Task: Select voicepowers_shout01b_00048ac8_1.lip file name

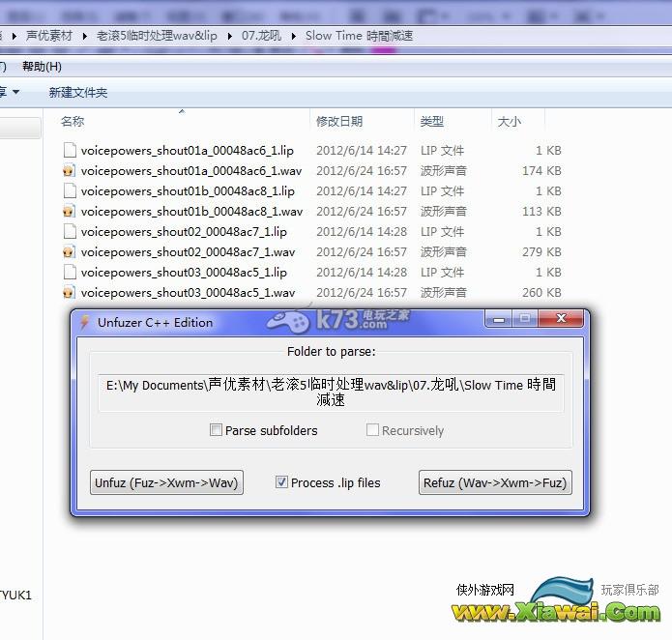Action: (188, 191)
